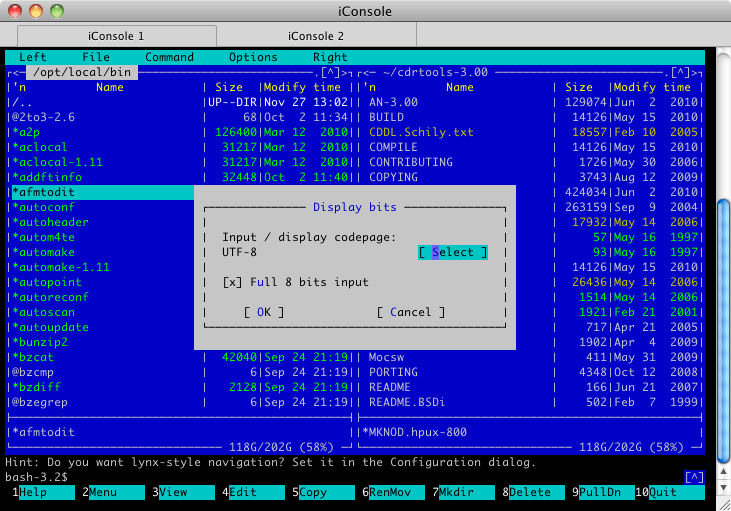Select the *aclocal-1.11 file
Image resolution: width=731 pixels, height=511 pixels.
[179, 162]
